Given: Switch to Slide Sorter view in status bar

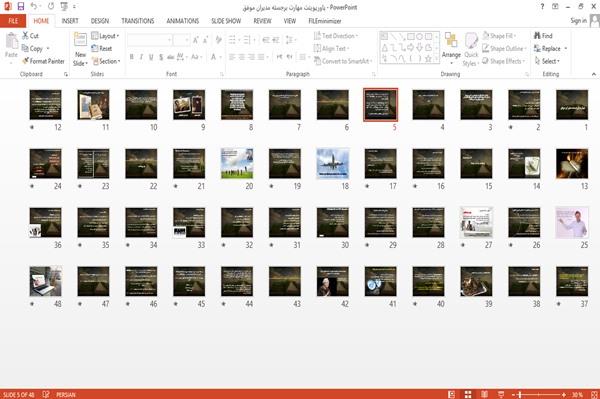Looking at the screenshot, I should (x=468, y=394).
